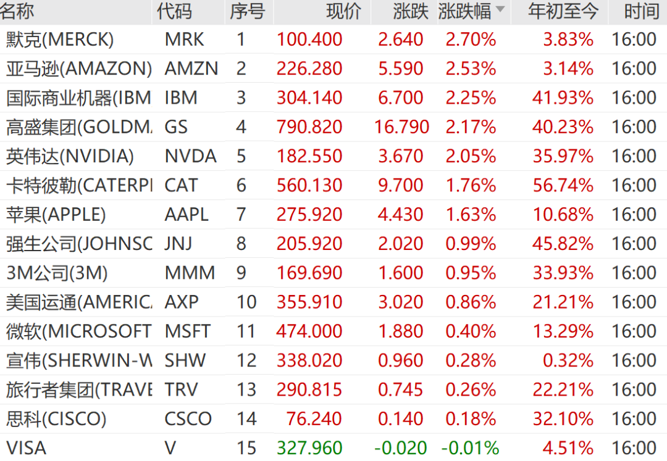Click the 时间 column header
Image resolution: width=667 pixels, height=461 pixels.
tap(640, 12)
